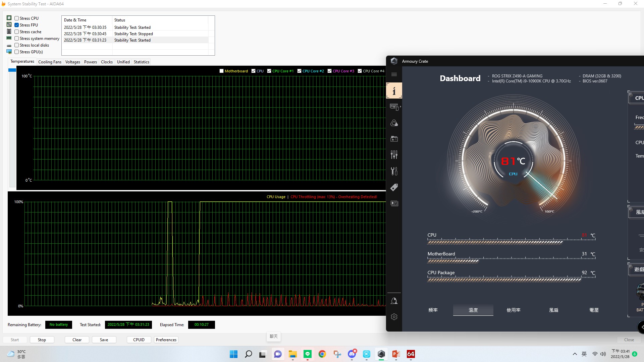644x362 pixels.
Task: Switch to the Powers tab
Action: 91,62
